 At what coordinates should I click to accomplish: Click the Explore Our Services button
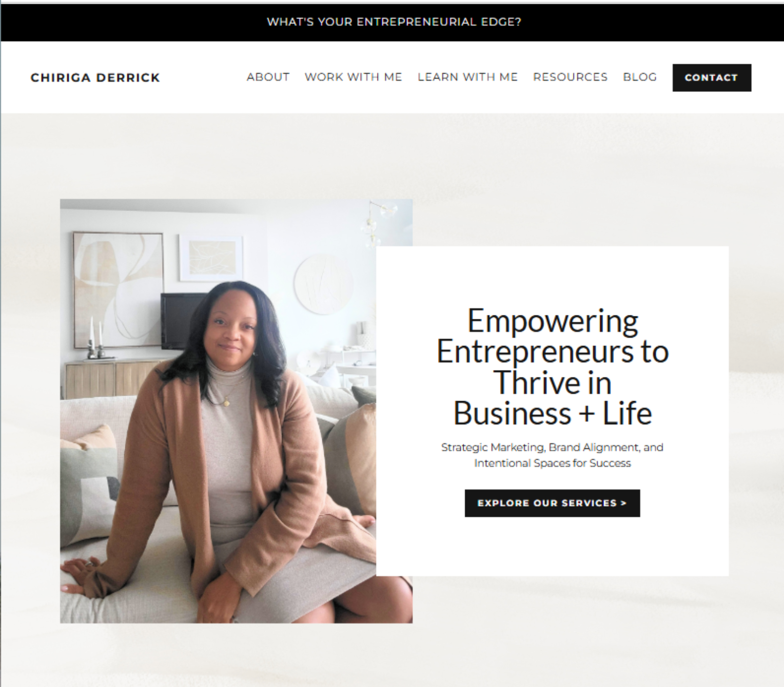click(552, 503)
